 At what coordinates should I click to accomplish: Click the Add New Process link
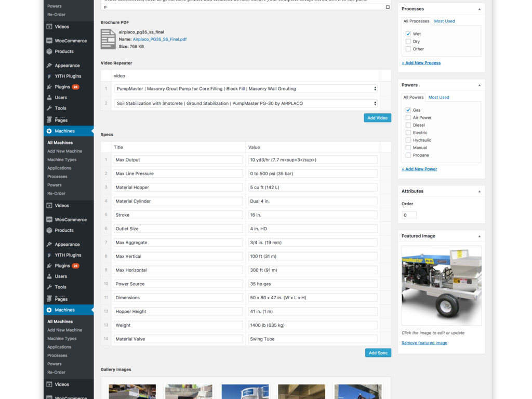point(421,63)
